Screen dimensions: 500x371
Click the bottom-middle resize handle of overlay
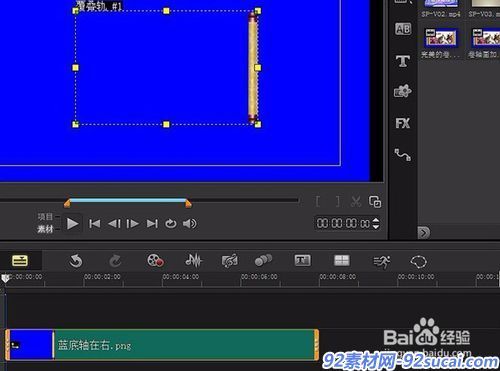[166, 124]
